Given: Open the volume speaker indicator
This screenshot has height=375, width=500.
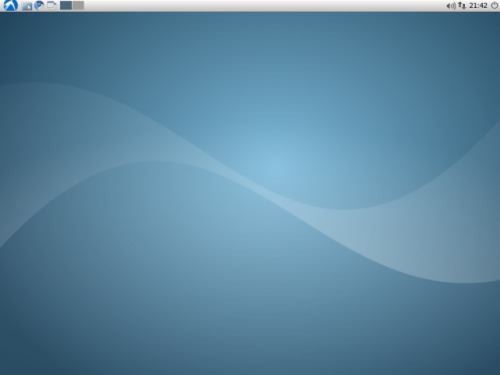Looking at the screenshot, I should tap(451, 6).
